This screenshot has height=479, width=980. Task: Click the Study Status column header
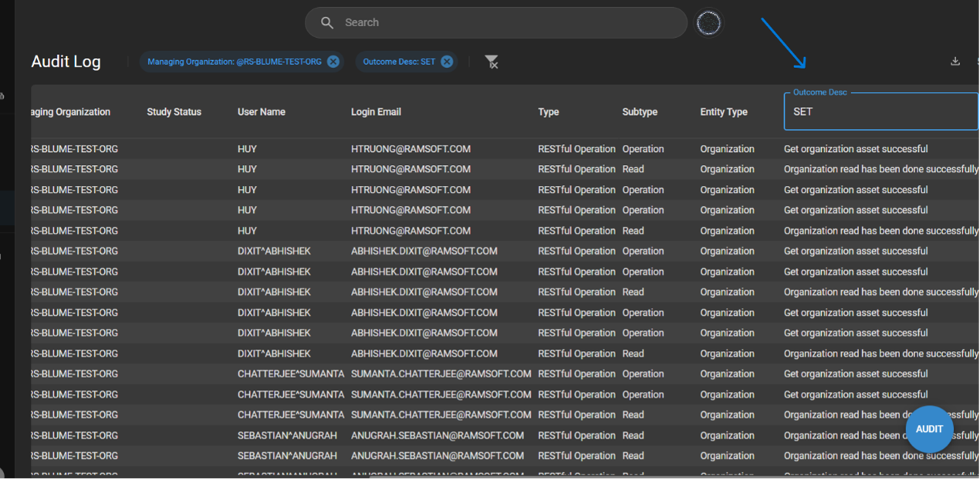174,112
